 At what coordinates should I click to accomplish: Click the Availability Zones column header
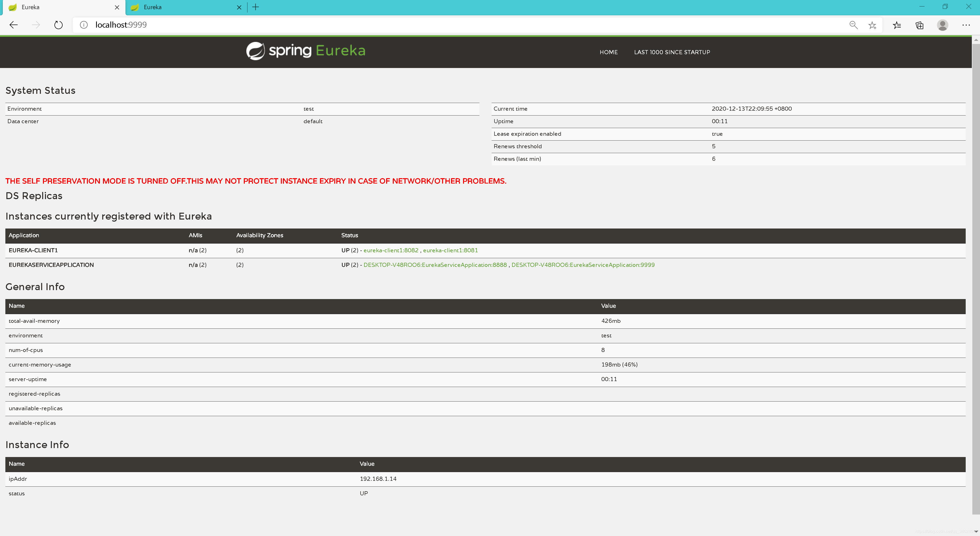(x=259, y=235)
